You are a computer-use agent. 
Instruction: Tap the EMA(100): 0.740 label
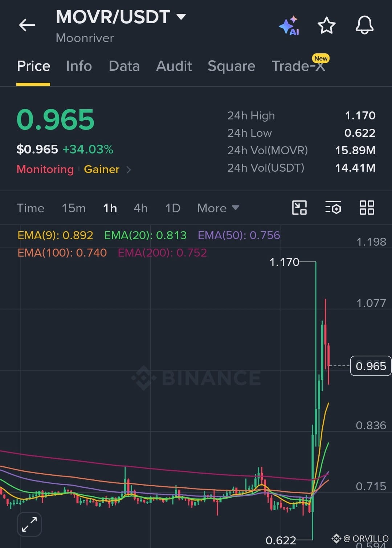(62, 253)
